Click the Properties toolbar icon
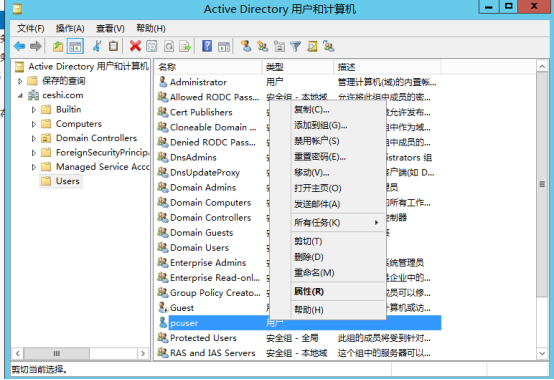Image resolution: width=554 pixels, height=380 pixels. point(152,46)
